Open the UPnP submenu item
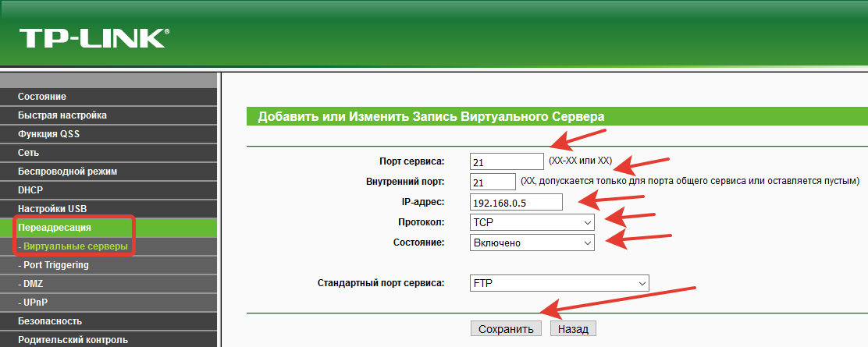The height and width of the screenshot is (347, 868). click(x=34, y=303)
